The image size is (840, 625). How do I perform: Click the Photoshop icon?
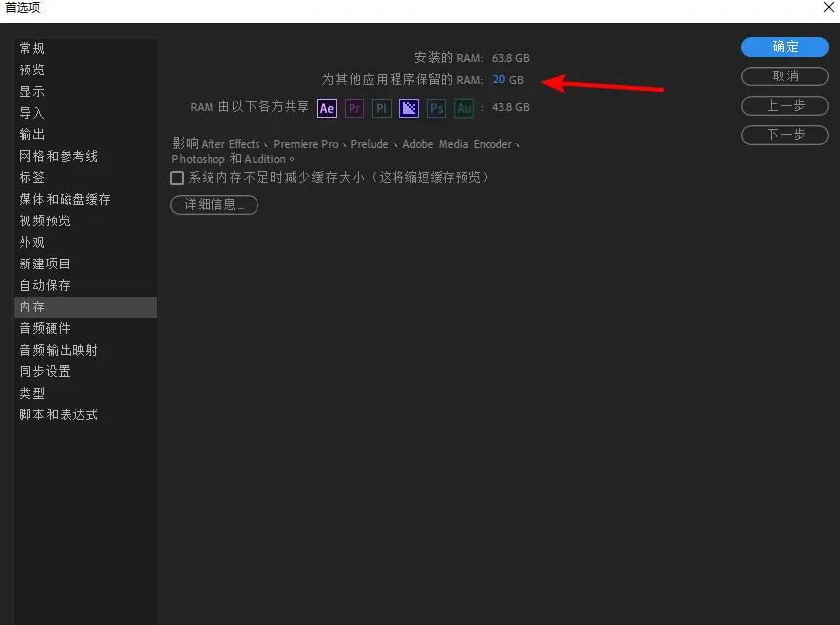tap(437, 108)
